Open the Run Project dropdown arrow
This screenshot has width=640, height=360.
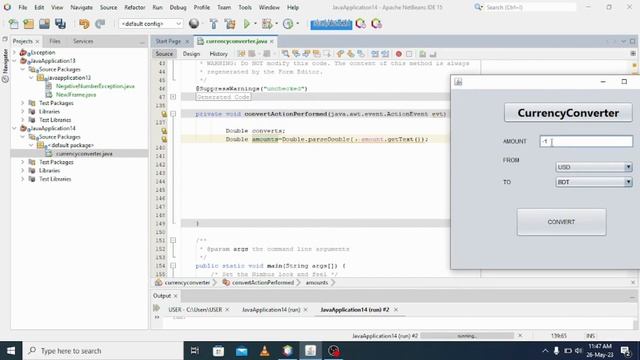[x=256, y=24]
